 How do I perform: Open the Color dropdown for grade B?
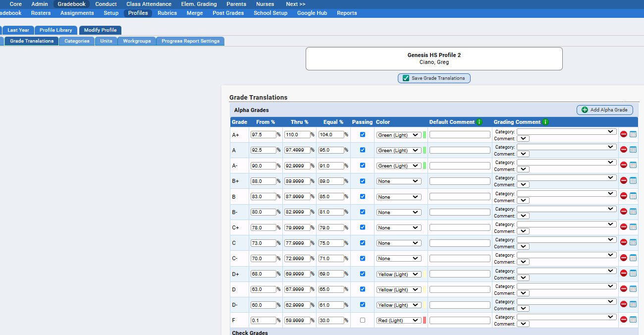(x=399, y=197)
